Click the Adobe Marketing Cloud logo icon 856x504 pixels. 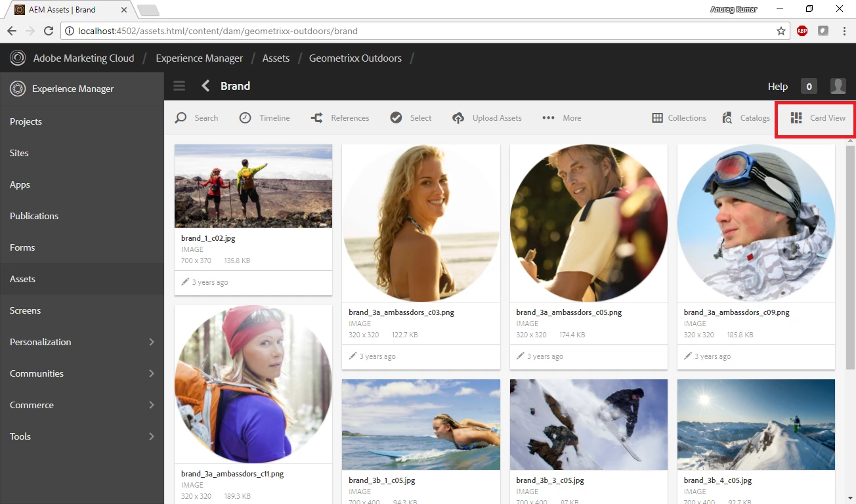pyautogui.click(x=18, y=58)
